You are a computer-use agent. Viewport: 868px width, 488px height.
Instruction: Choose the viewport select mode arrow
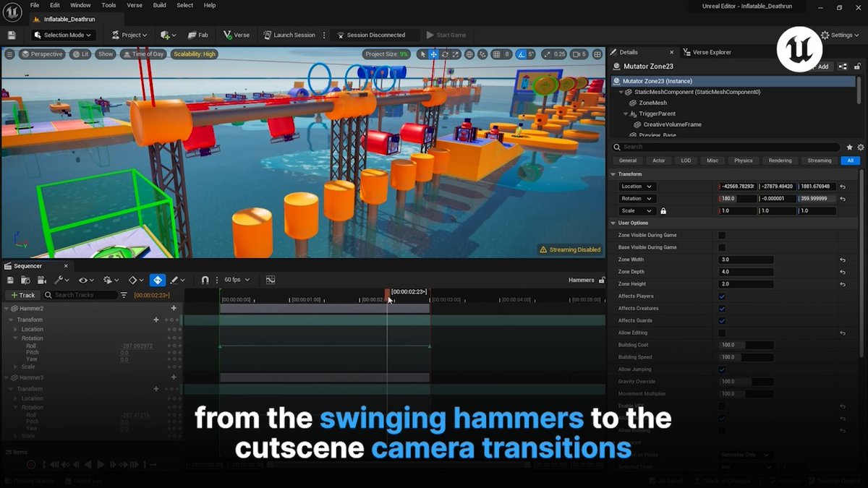pos(422,54)
